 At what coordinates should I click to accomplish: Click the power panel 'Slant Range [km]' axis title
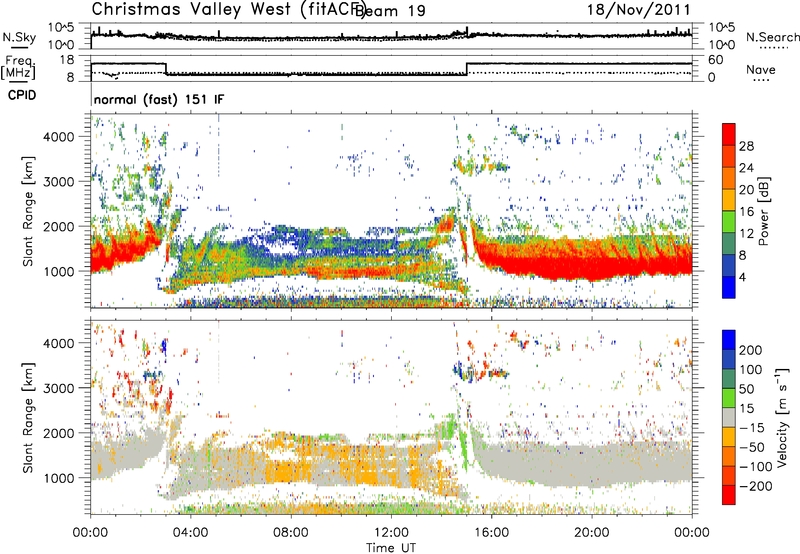coord(28,211)
